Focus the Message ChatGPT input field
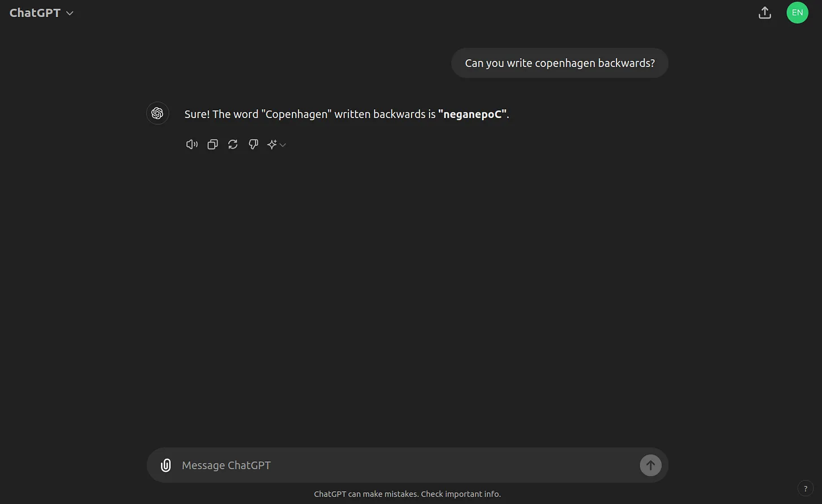822x504 pixels. tap(406, 465)
